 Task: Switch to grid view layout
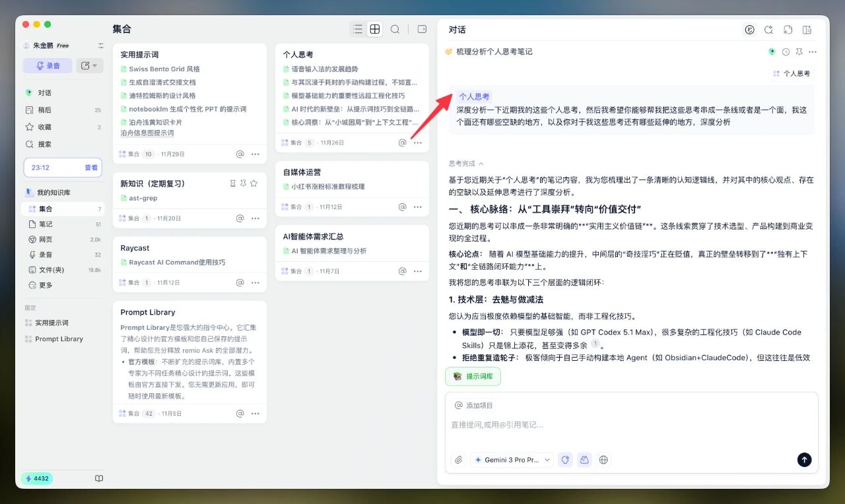tap(375, 29)
